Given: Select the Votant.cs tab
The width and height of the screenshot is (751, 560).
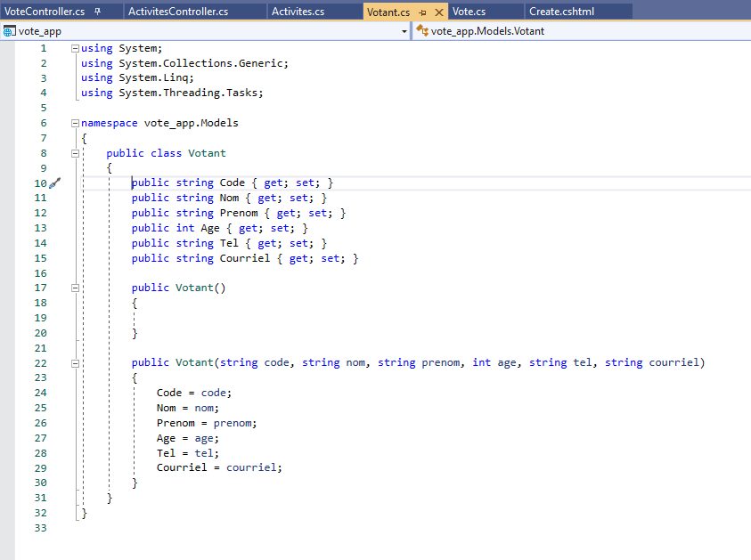Looking at the screenshot, I should pyautogui.click(x=388, y=12).
